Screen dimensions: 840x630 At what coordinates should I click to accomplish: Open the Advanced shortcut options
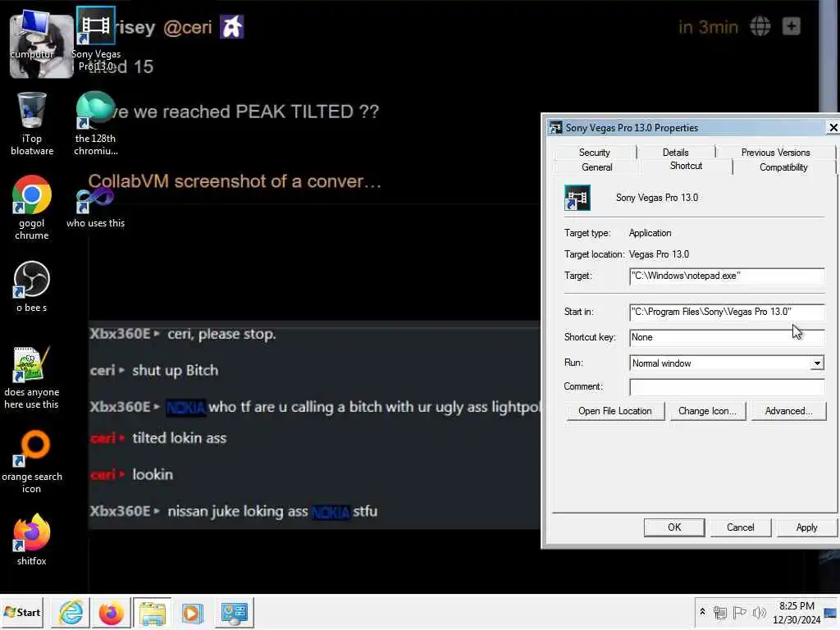[x=788, y=411]
